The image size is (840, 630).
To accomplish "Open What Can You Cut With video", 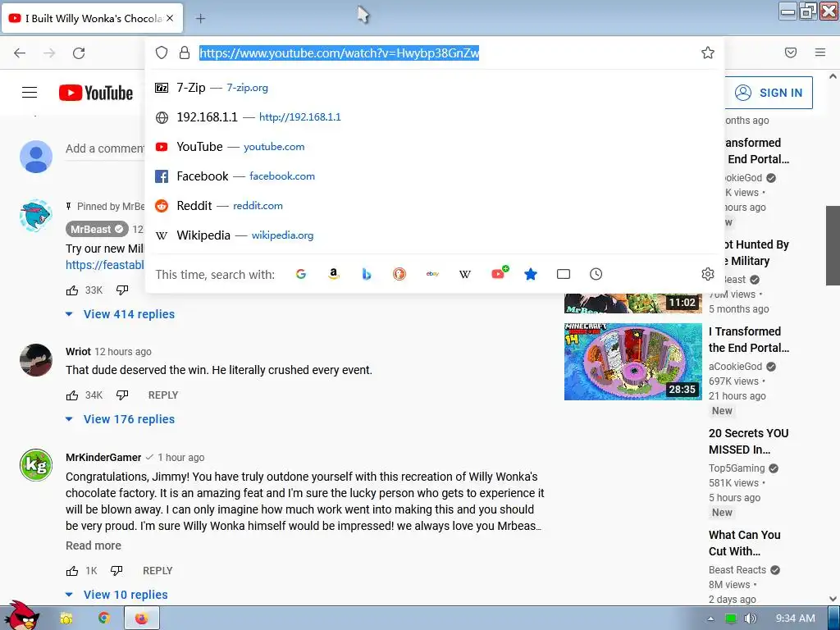I will [x=745, y=543].
